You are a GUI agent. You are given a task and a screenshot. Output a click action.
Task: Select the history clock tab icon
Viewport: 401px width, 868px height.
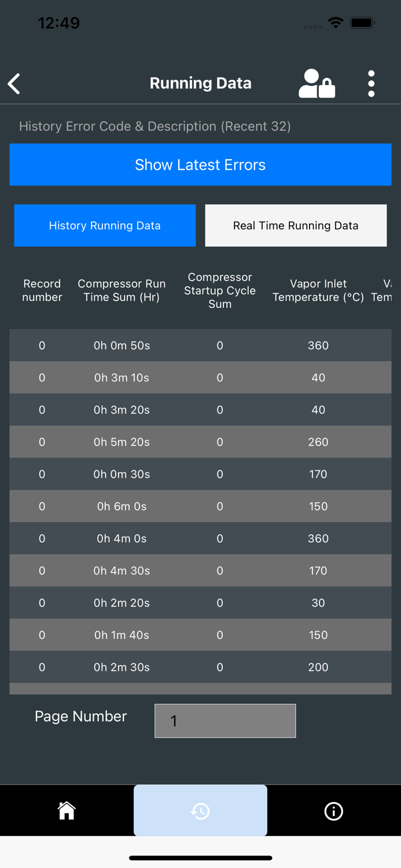200,811
